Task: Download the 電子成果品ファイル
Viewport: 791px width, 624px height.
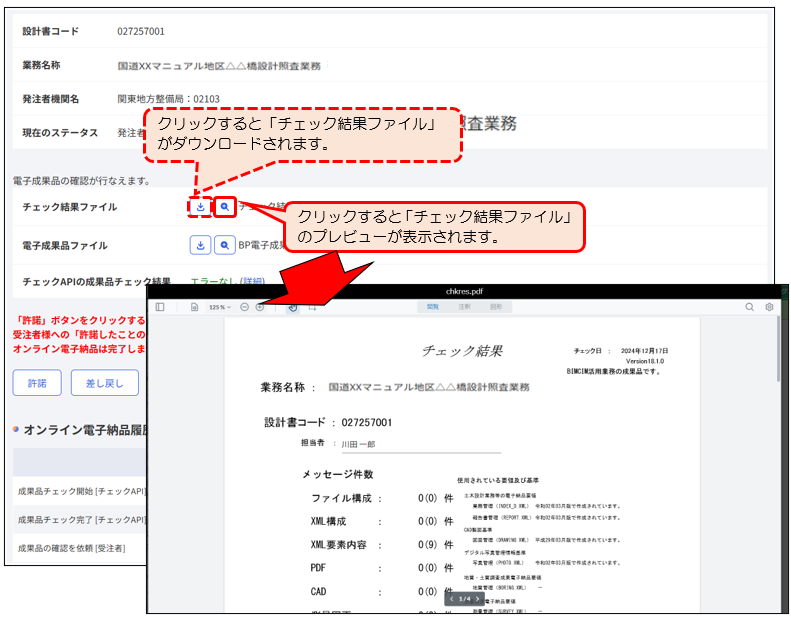Action: tap(200, 245)
